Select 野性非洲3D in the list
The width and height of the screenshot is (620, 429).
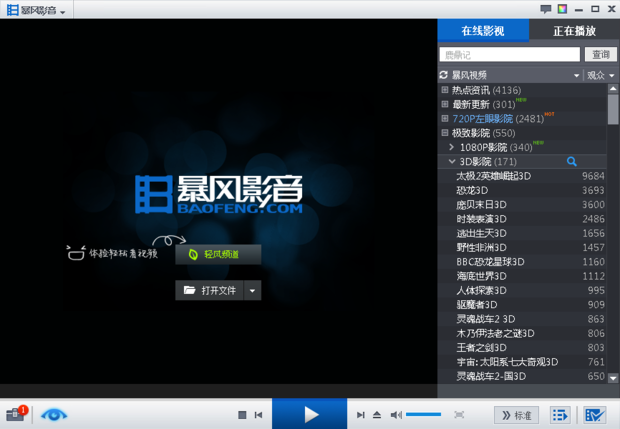coord(522,248)
